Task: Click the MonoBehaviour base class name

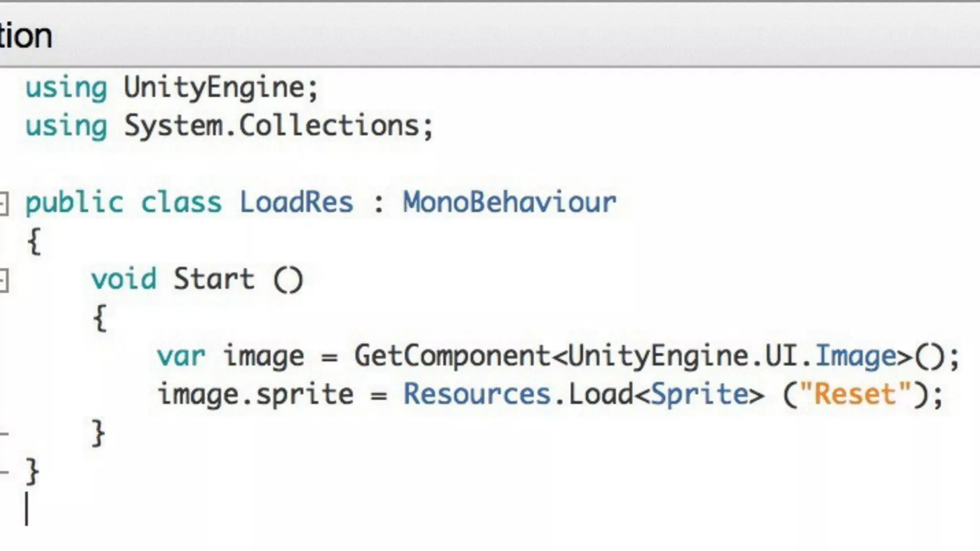Action: pyautogui.click(x=509, y=202)
